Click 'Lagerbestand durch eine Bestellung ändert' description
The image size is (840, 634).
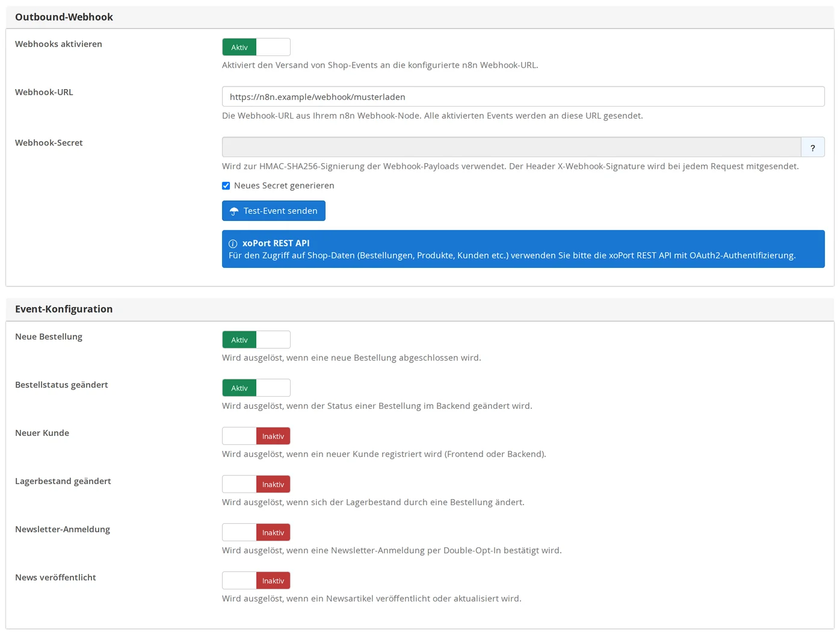pyautogui.click(x=373, y=502)
